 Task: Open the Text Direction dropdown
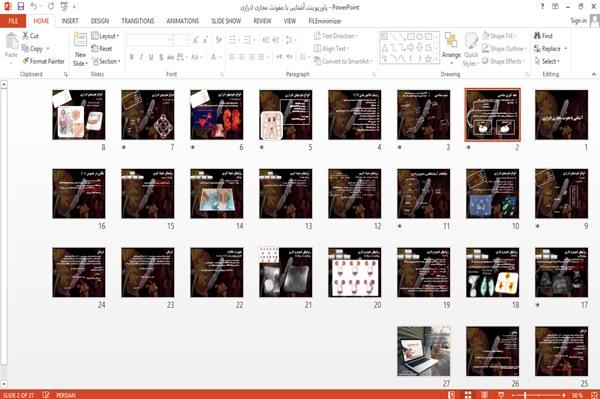336,36
